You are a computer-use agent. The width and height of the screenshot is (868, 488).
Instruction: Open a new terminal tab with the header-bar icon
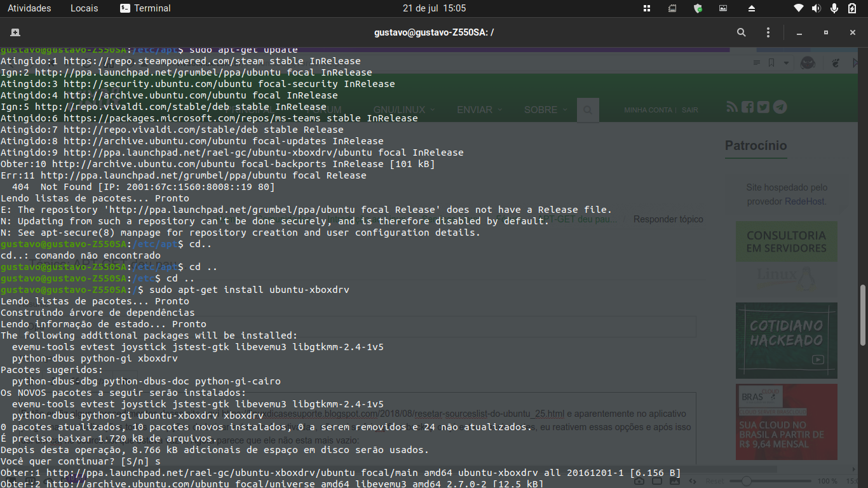15,32
